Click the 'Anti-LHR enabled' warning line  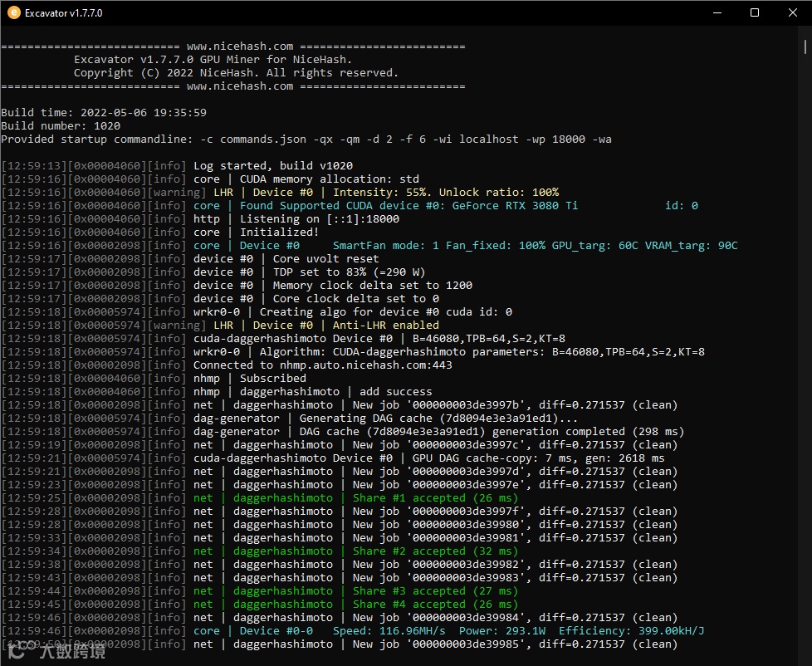220,326
